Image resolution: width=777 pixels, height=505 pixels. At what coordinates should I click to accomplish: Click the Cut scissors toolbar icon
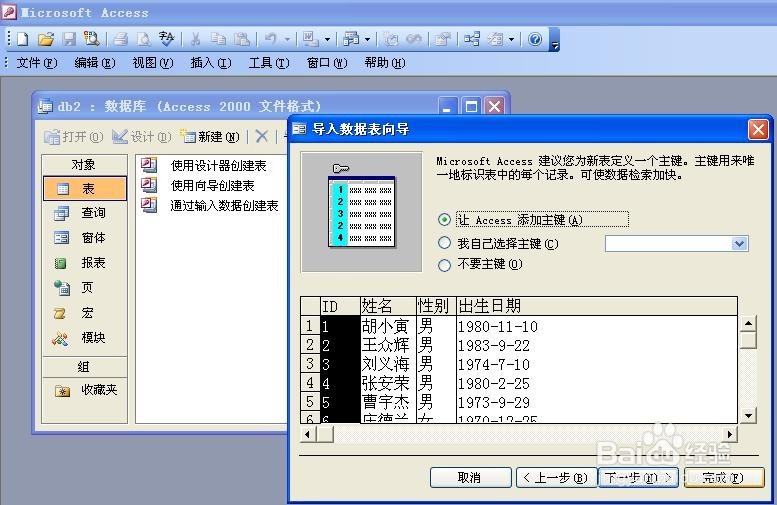click(x=195, y=39)
